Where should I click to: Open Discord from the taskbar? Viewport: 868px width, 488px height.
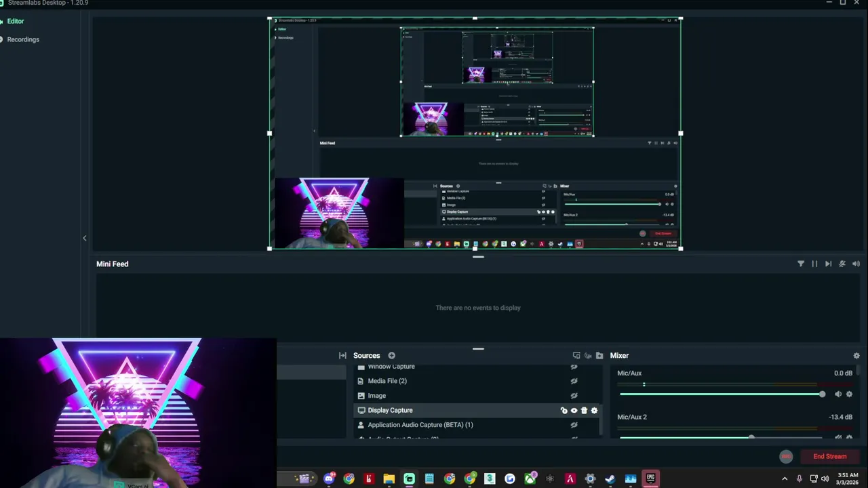(329, 479)
